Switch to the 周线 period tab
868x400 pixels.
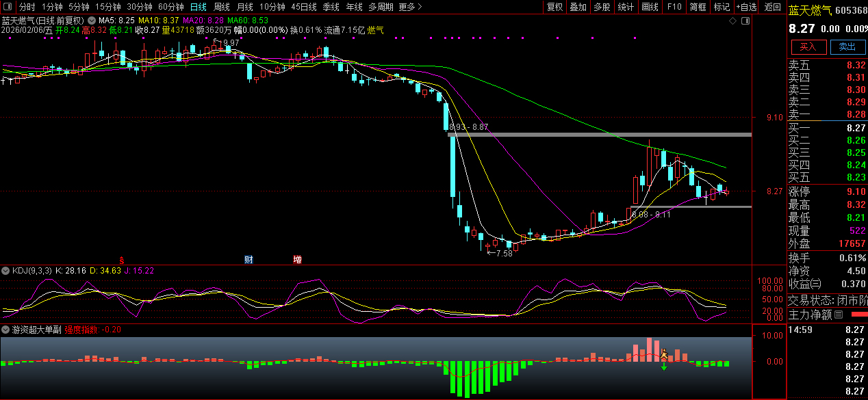pyautogui.click(x=221, y=7)
